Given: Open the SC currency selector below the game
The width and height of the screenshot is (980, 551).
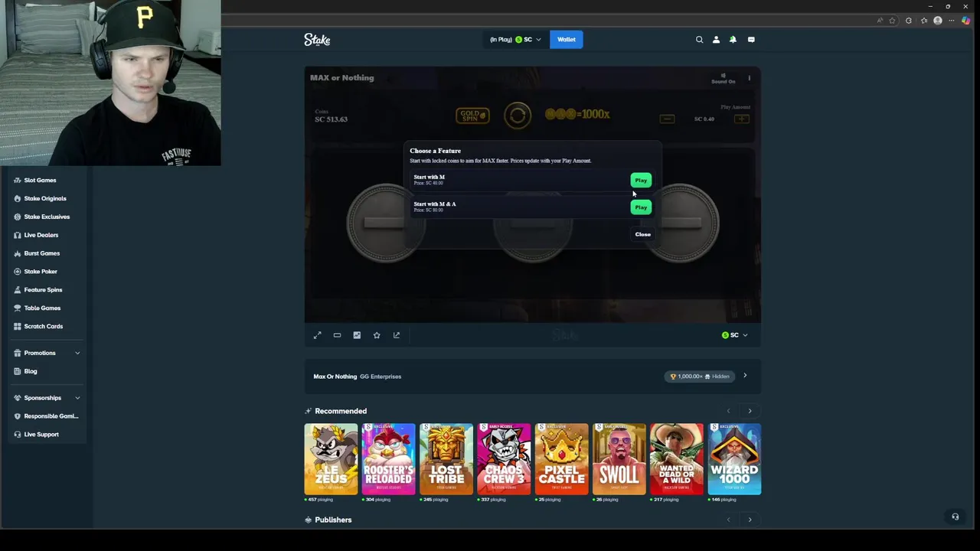Looking at the screenshot, I should click(x=734, y=335).
